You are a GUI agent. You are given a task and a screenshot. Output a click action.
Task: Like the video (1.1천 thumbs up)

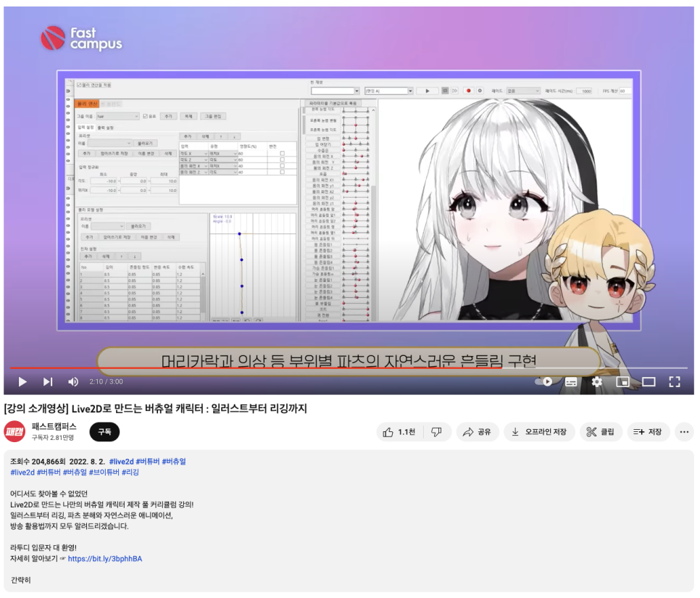(399, 433)
